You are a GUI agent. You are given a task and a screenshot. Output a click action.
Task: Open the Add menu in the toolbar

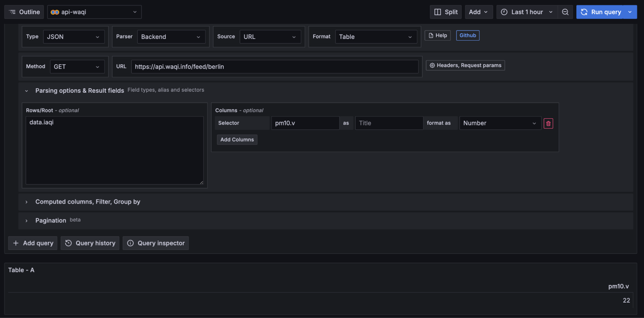click(x=478, y=12)
